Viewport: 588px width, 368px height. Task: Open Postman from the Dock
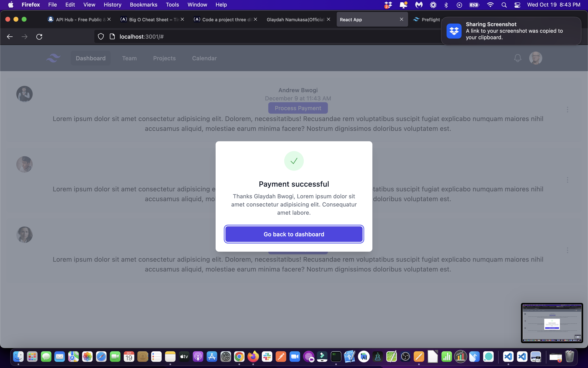(281, 357)
